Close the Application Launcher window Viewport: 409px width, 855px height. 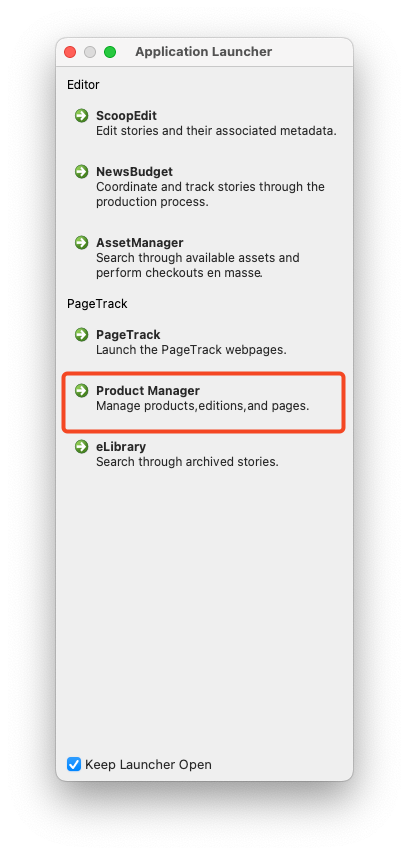70,52
